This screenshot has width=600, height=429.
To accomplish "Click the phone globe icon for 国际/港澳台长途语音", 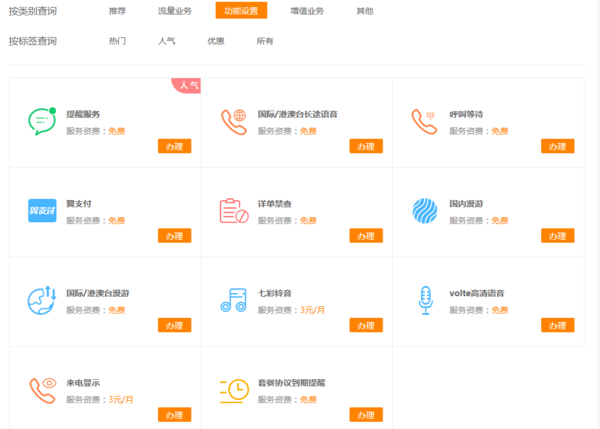I will [234, 121].
